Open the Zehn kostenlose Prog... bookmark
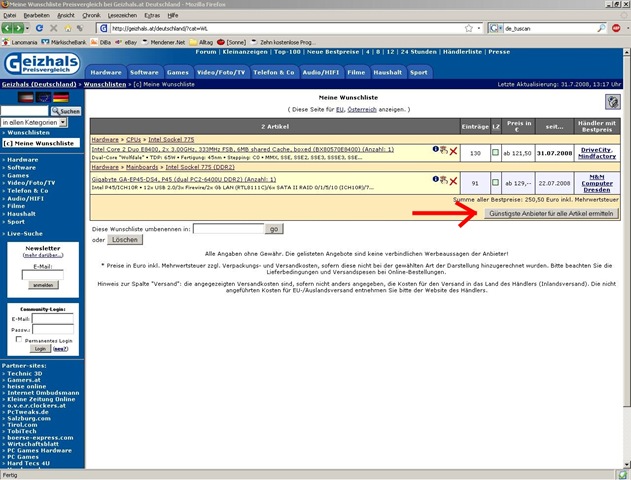 click(283, 42)
